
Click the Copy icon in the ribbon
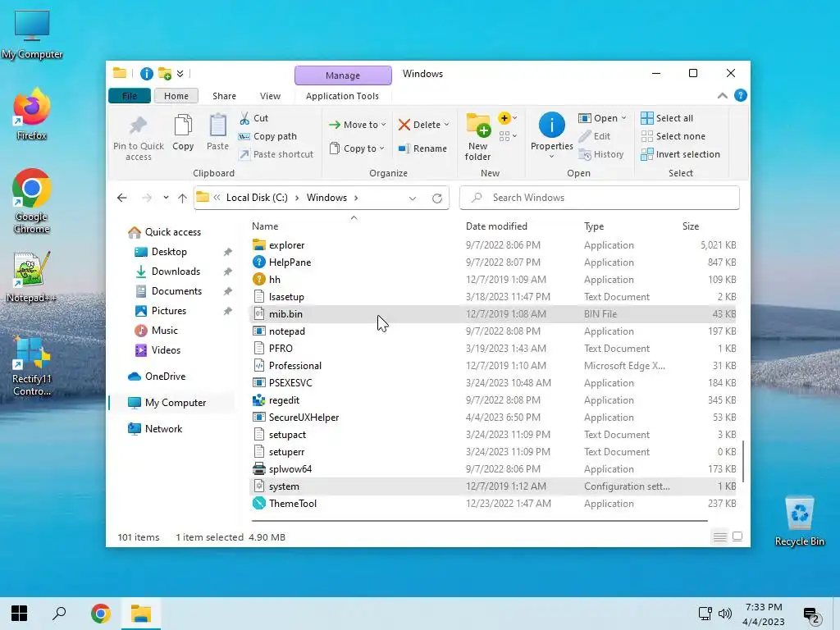[x=183, y=126]
